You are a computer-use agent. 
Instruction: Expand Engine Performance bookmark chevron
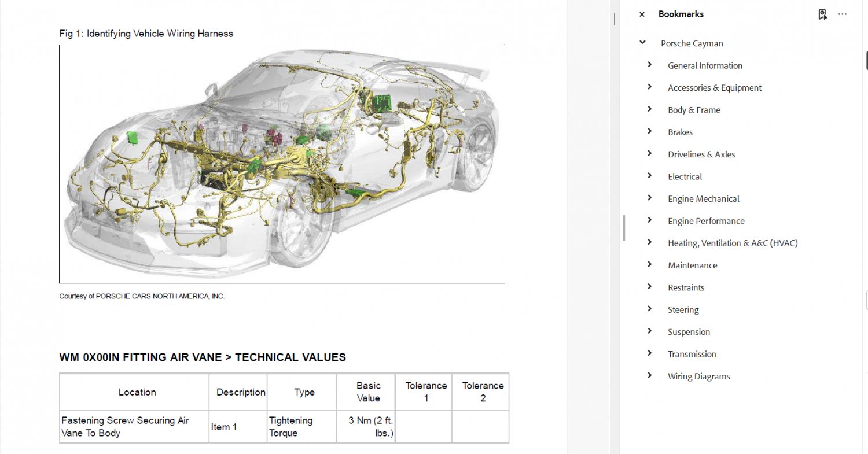pyautogui.click(x=650, y=220)
